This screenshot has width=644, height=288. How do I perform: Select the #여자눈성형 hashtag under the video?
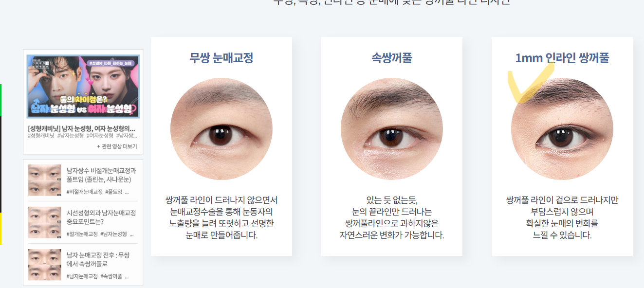point(99,136)
